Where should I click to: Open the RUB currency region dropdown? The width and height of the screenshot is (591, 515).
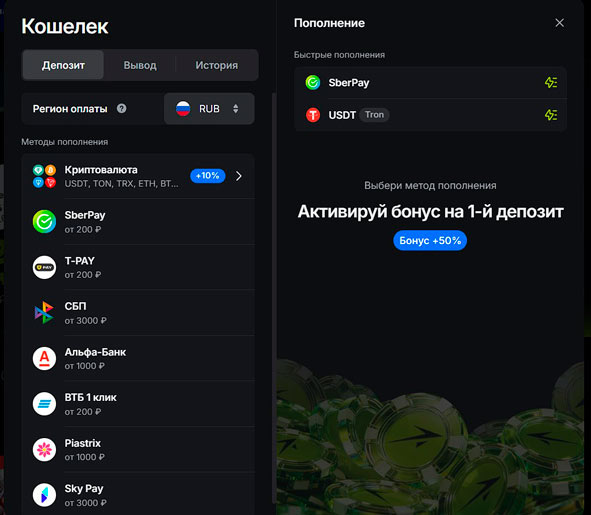pos(209,109)
